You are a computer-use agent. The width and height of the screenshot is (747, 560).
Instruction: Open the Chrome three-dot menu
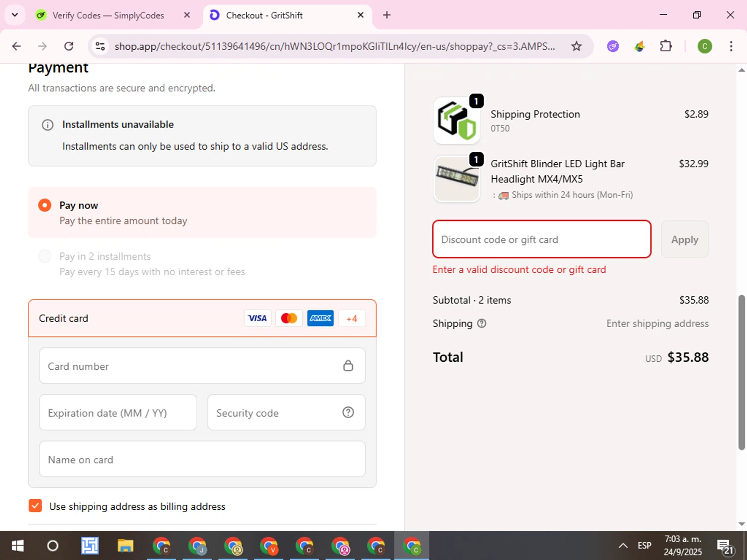(x=731, y=46)
